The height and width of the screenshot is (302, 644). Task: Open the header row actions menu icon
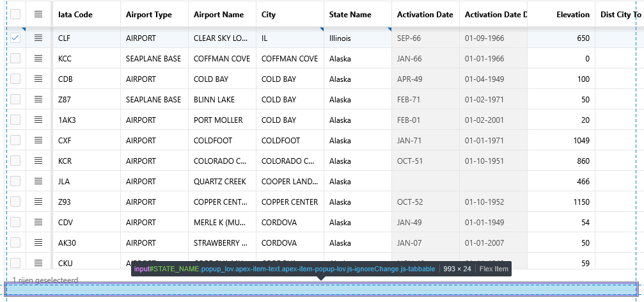(38, 14)
